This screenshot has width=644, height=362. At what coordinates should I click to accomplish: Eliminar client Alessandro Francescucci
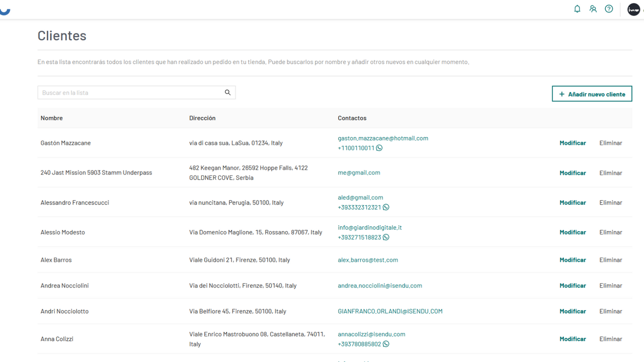pos(611,203)
